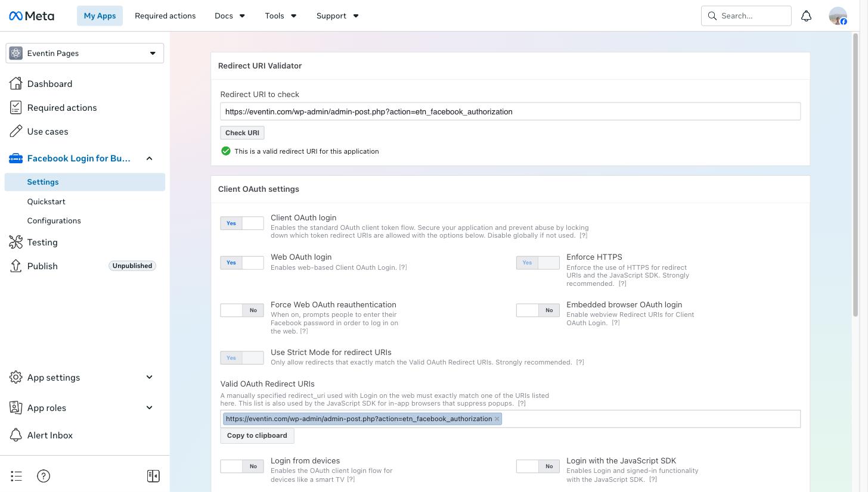Toggle Client OAuth login switch
The width and height of the screenshot is (868, 492).
242,223
